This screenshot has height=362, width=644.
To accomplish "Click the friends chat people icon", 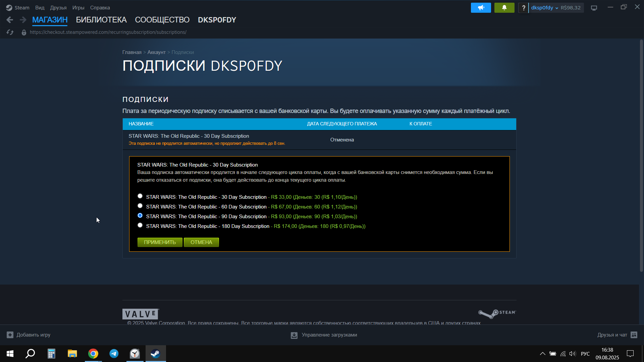I will click(x=634, y=335).
